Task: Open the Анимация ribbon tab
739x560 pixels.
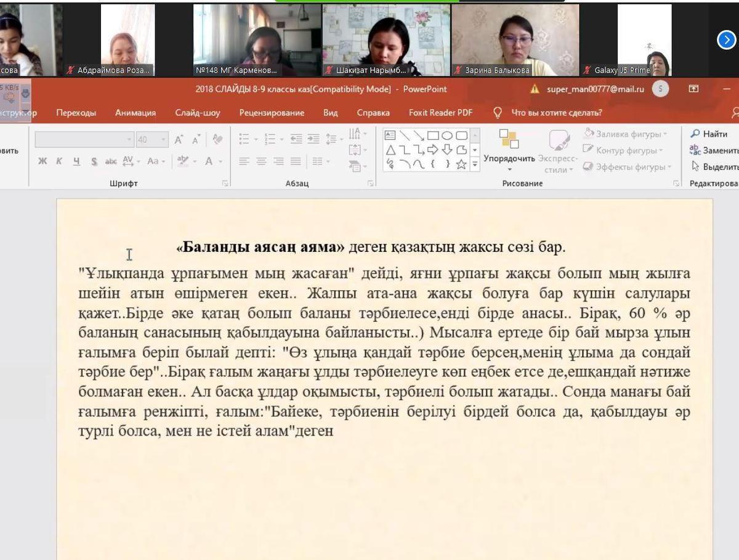Action: (x=135, y=113)
